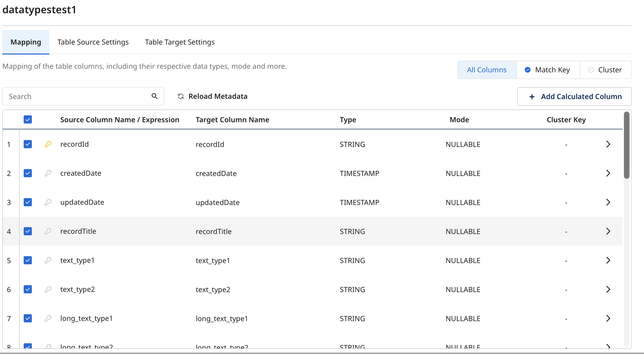
Task: Uncheck the text_type2 row checkbox
Action: coord(28,289)
